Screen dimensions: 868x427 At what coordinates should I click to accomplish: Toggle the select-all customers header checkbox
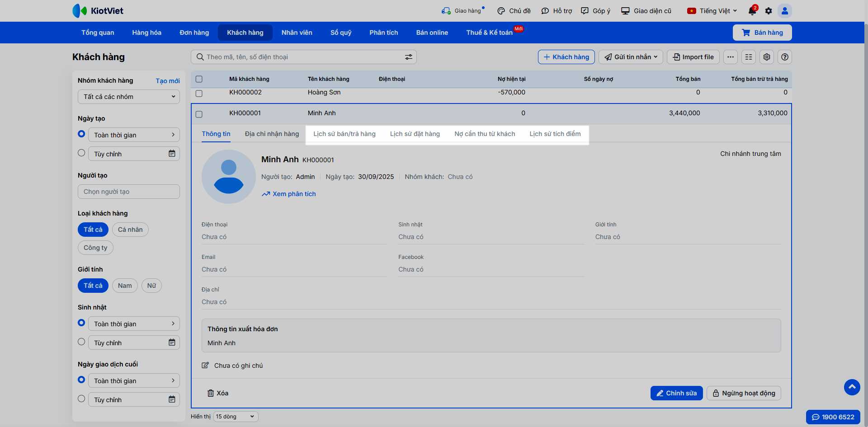click(199, 79)
